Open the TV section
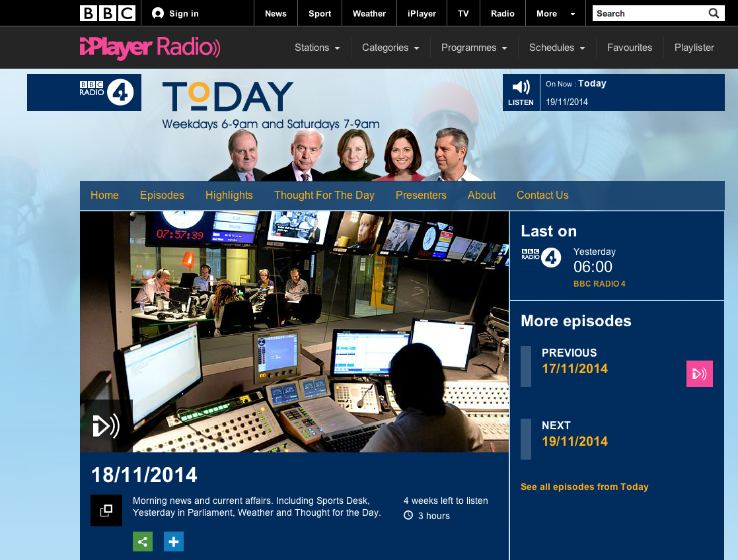Screen dimensions: 738x560 tap(464, 13)
